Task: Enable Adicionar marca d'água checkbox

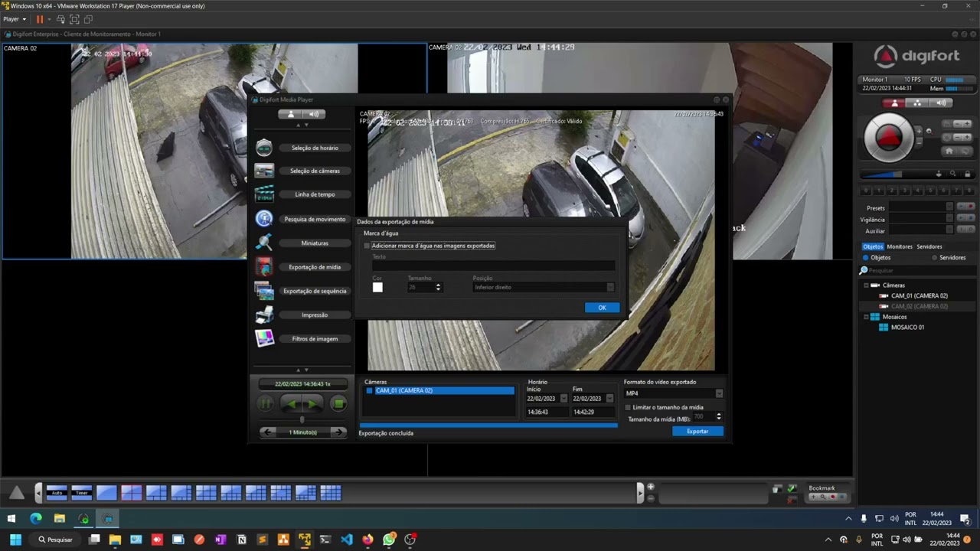Action: pyautogui.click(x=367, y=246)
